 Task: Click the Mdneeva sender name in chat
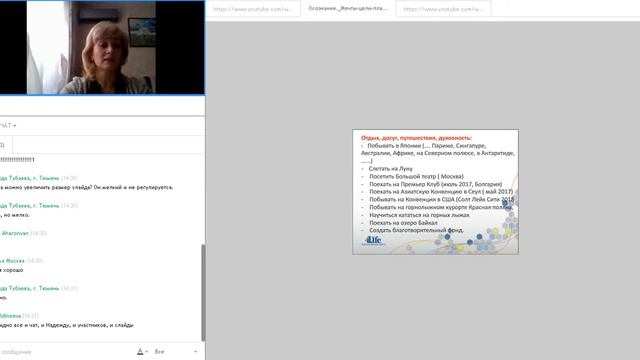coord(10,316)
